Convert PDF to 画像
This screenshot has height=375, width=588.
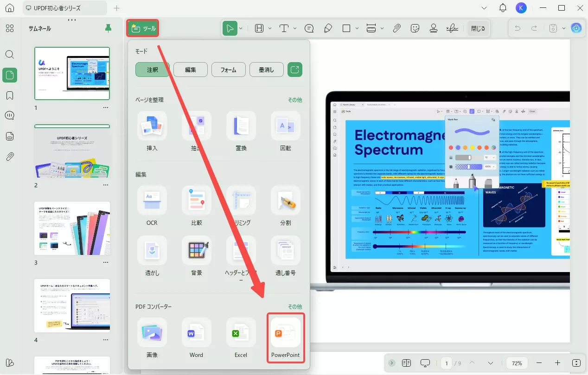coord(152,338)
